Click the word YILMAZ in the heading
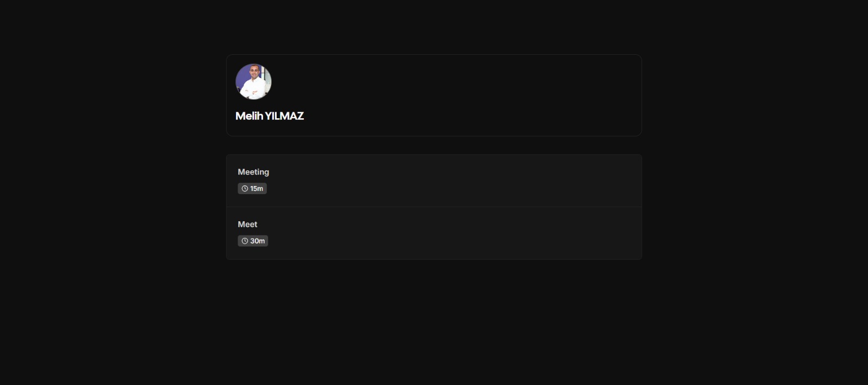This screenshot has height=385, width=868. point(284,116)
